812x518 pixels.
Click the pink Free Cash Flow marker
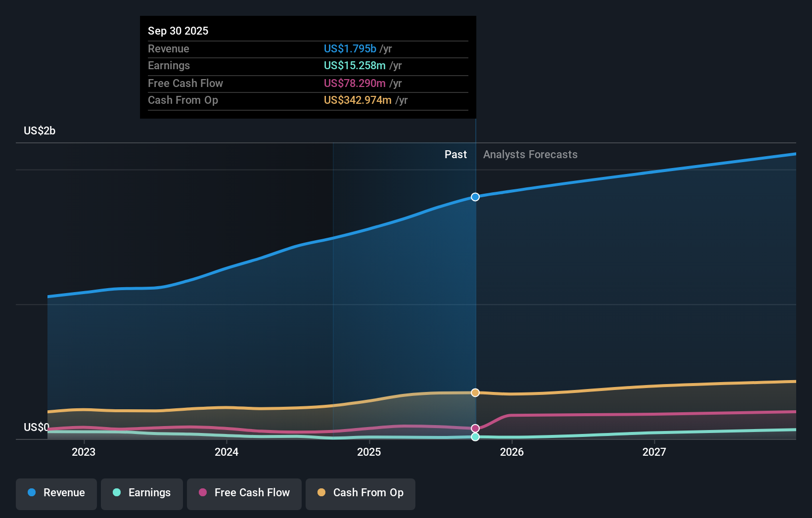(x=475, y=428)
